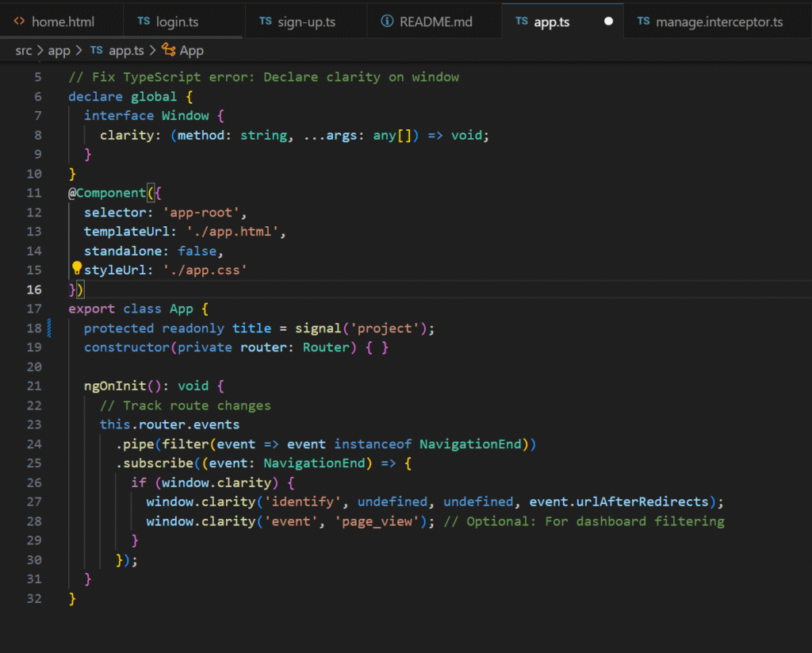Click the './app.css' styleUrl path
The image size is (812, 653).
[205, 271]
